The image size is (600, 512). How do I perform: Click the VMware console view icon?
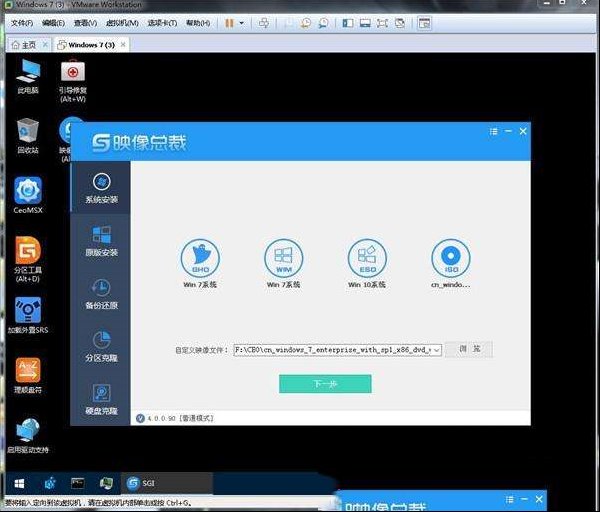pos(424,23)
